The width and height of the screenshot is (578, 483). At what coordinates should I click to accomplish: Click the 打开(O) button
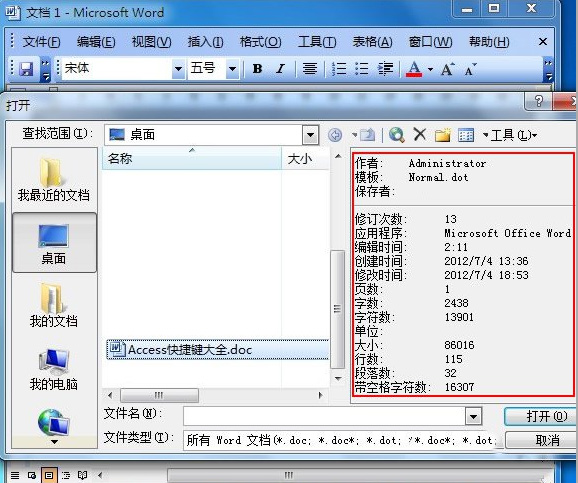coord(540,417)
